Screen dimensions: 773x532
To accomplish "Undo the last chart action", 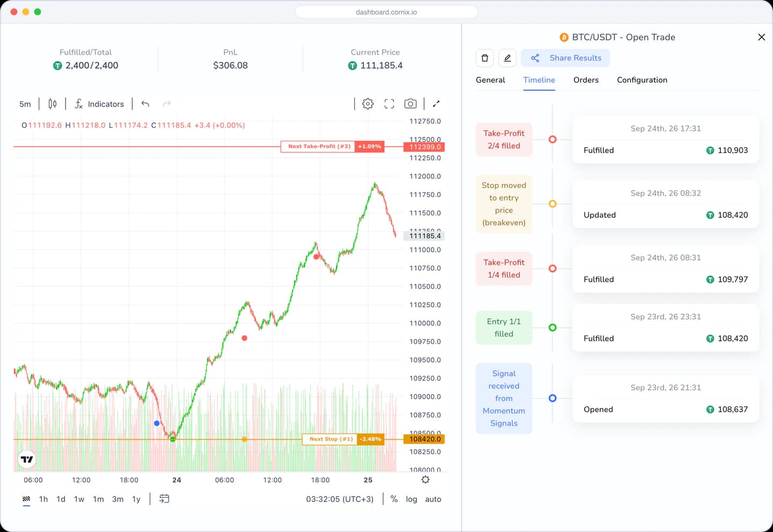I will 145,104.
